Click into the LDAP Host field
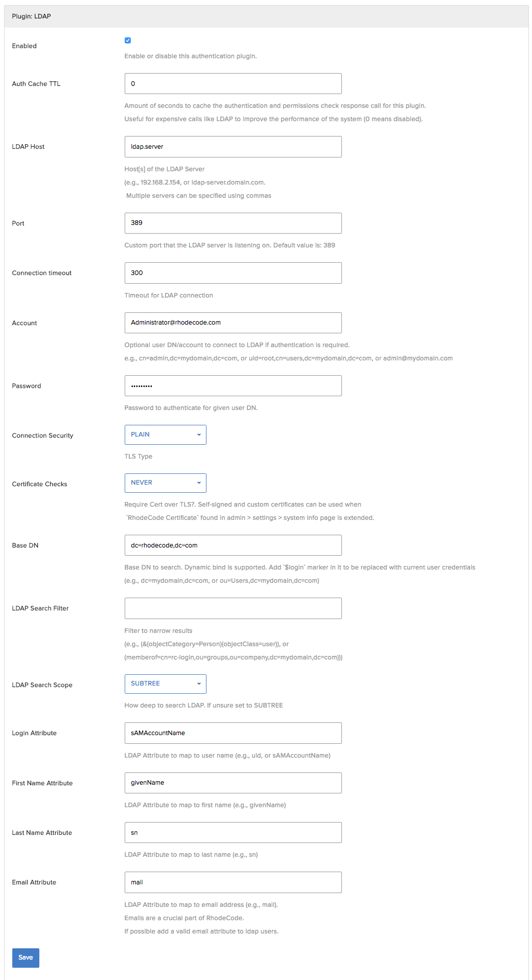 pos(233,147)
